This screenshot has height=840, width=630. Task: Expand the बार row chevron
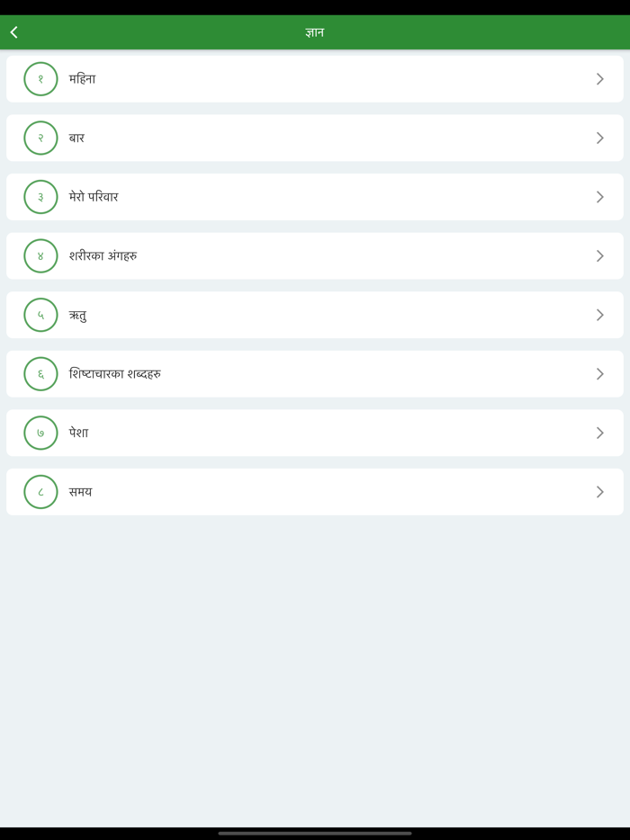point(599,138)
